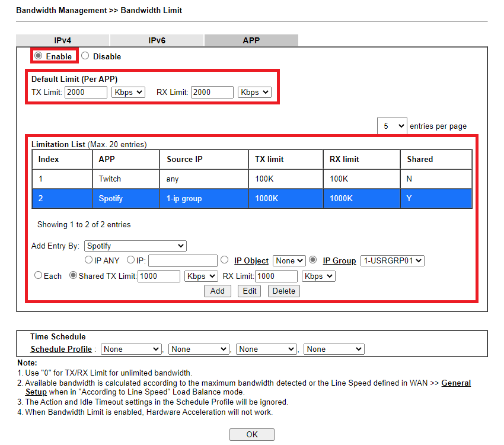Open Default RX Limit unit dropdown
This screenshot has height=445, width=504.
(x=254, y=92)
